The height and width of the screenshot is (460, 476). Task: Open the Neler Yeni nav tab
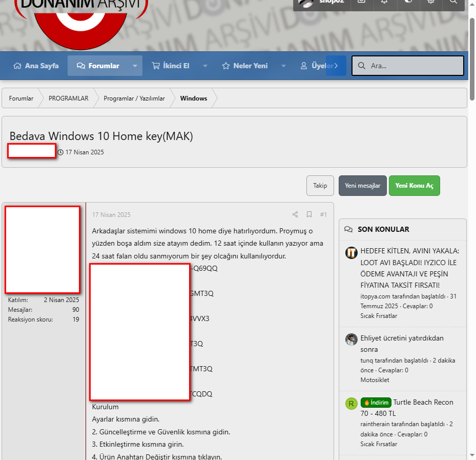(245, 66)
